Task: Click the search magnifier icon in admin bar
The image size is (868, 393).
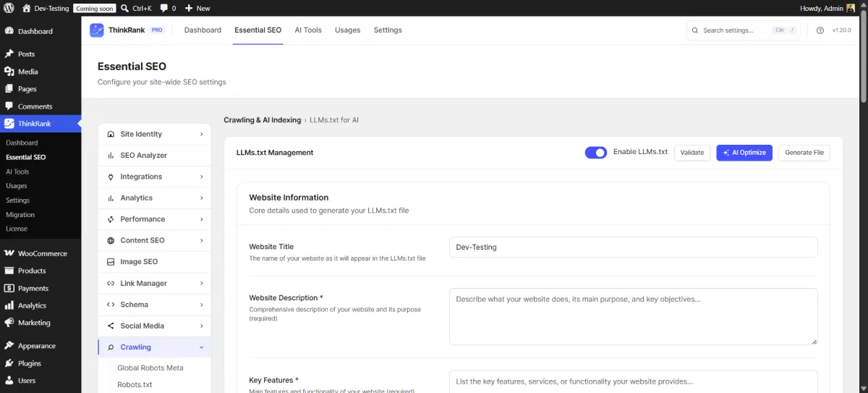Action: click(x=125, y=8)
